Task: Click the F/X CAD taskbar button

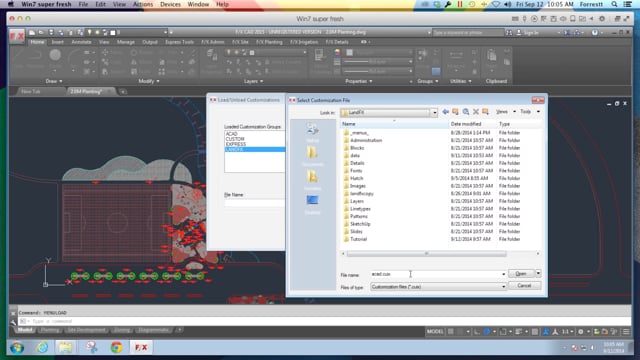Action: click(x=141, y=348)
